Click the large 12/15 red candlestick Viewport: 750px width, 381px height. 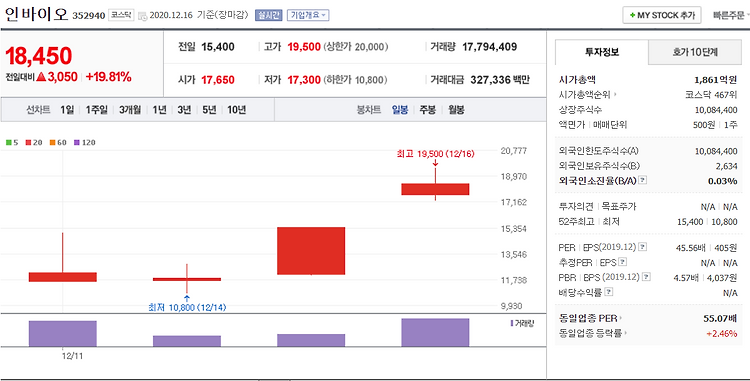point(311,251)
